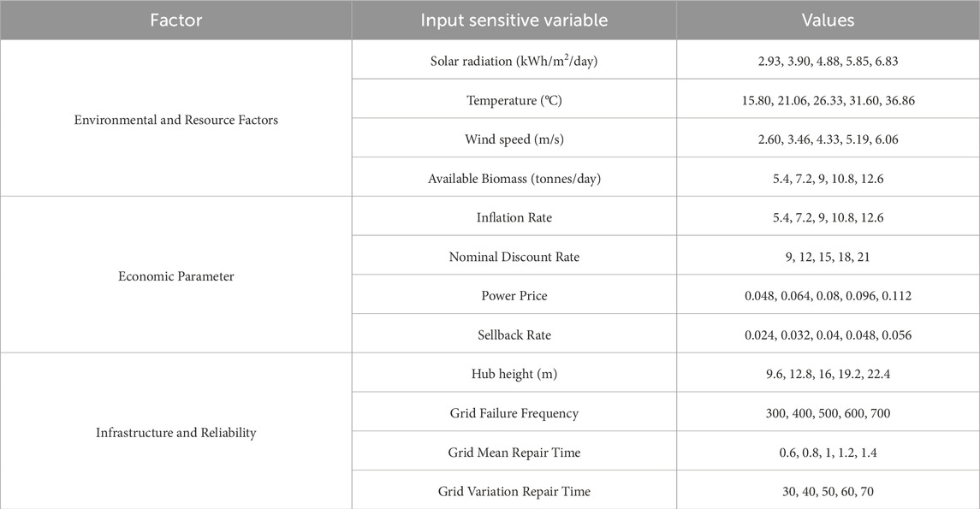Select the values cell starting with 15.80

coord(828,100)
